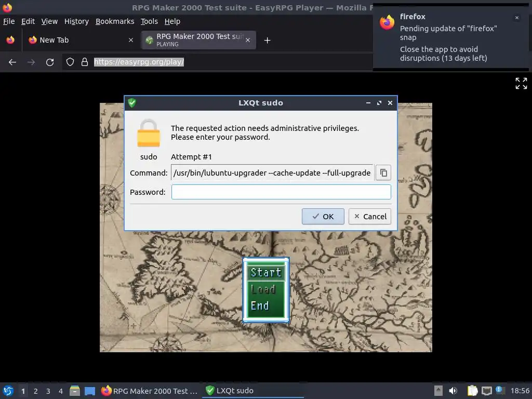
Task: Click the site security padlock icon
Action: [x=85, y=62]
